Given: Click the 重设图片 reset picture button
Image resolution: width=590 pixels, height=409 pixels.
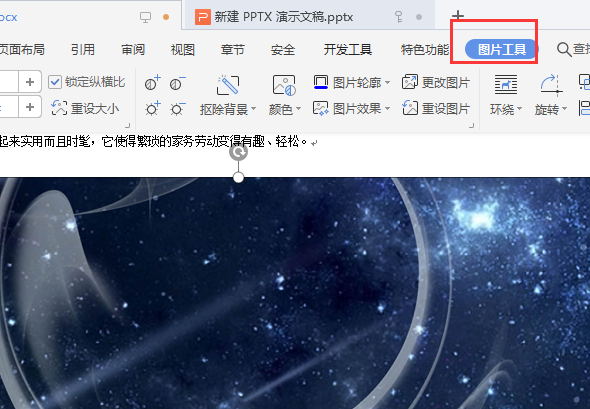Looking at the screenshot, I should (436, 109).
